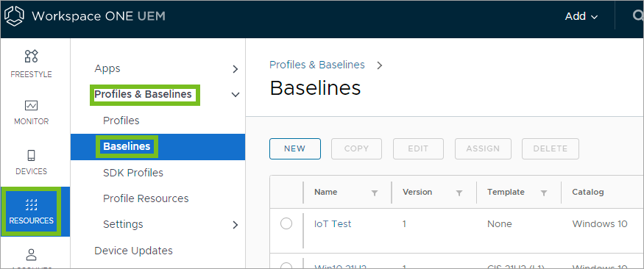Select the IoT Test baseline radio button
This screenshot has height=269, width=644.
286,224
